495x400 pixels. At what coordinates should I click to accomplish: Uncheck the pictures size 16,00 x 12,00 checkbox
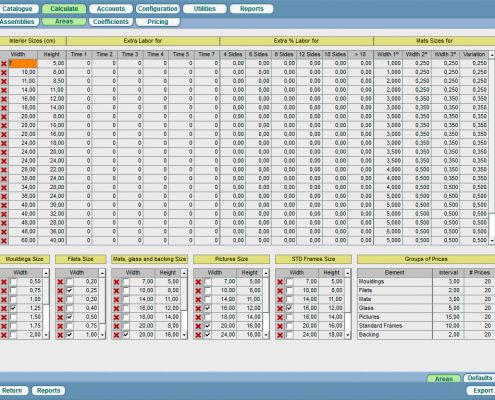(x=207, y=308)
